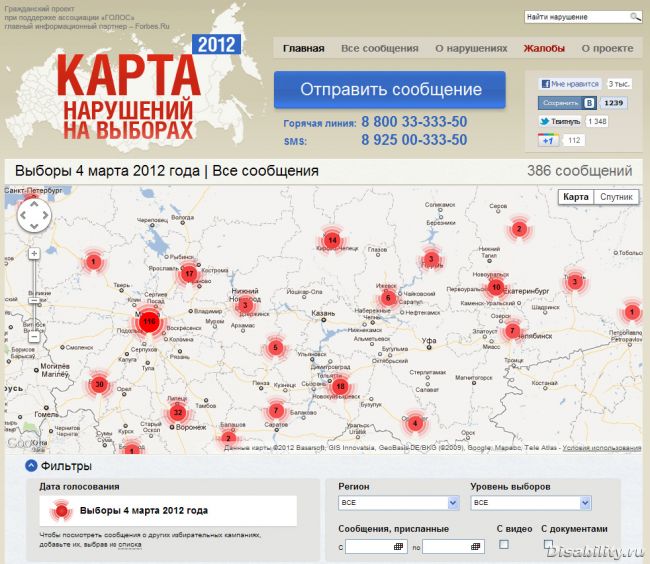Open the Жалобы menu item
Image resolution: width=650 pixels, height=564 pixels.
[x=544, y=48]
